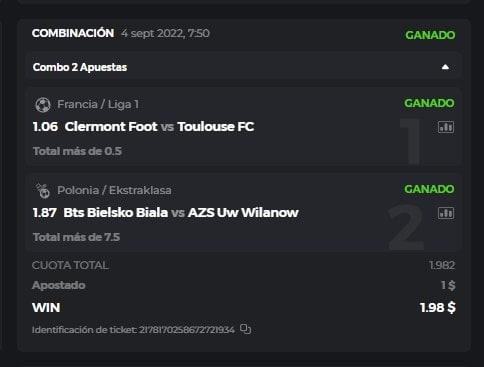Click the COMBINACIÓN title
484x367 pixels.
click(73, 33)
